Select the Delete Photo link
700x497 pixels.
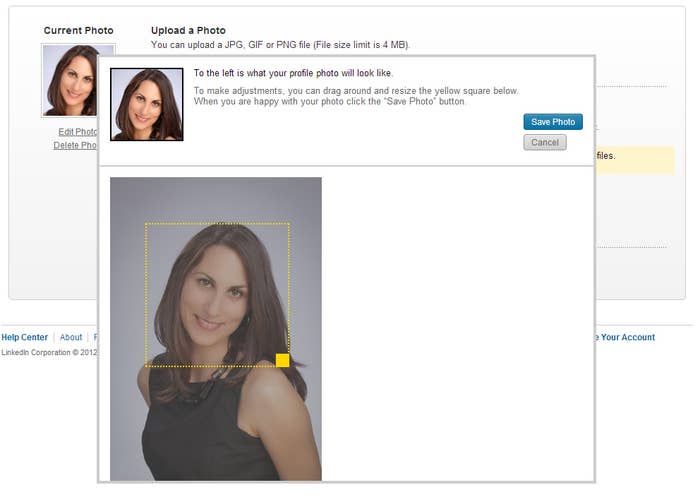pyautogui.click(x=75, y=145)
